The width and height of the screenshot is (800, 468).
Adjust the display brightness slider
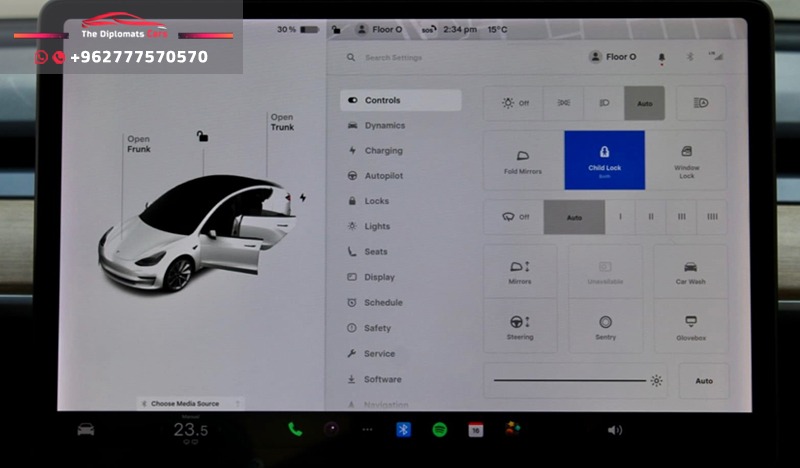pos(570,381)
